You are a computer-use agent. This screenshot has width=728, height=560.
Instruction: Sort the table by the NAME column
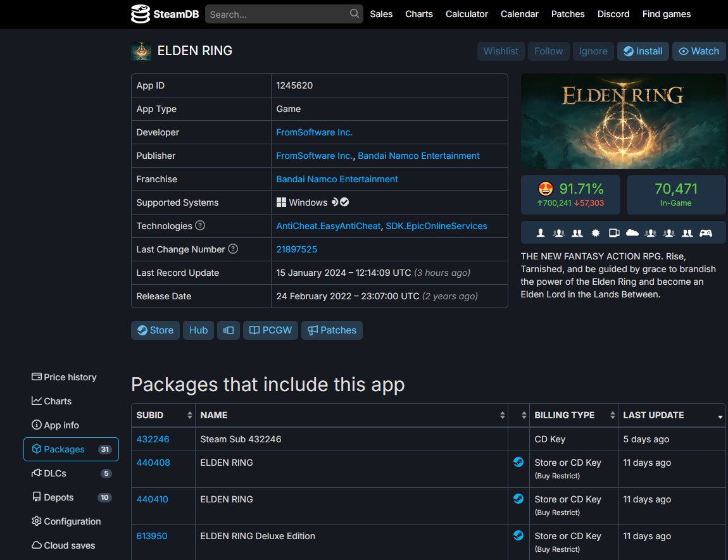point(351,415)
